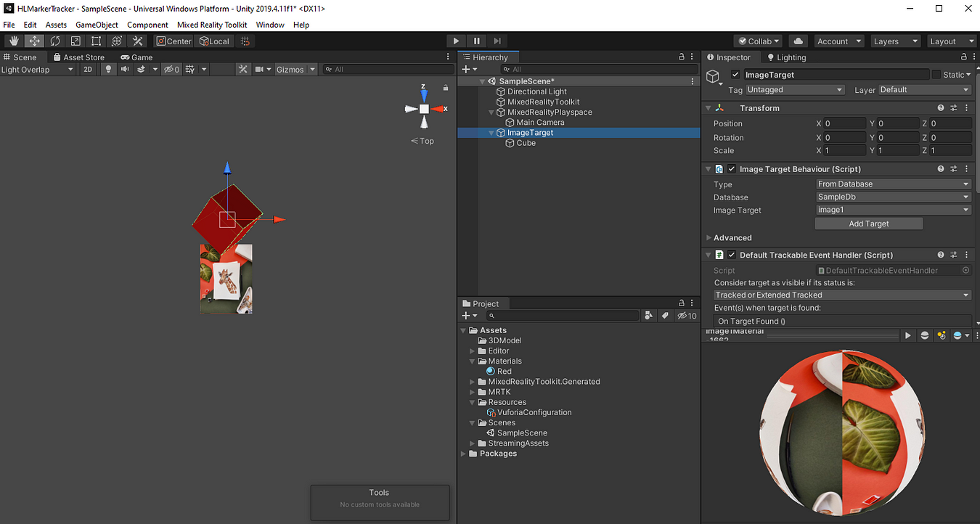Toggle audio muting in the Scene view toolbar

coord(123,69)
